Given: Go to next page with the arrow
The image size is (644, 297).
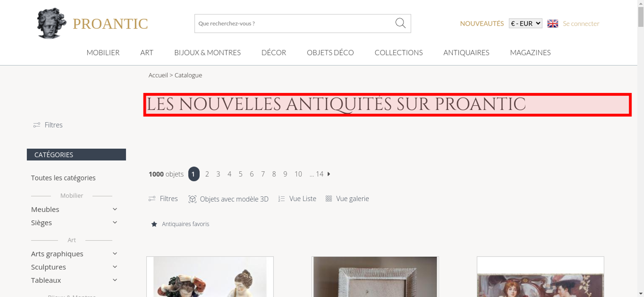Looking at the screenshot, I should click(x=329, y=174).
